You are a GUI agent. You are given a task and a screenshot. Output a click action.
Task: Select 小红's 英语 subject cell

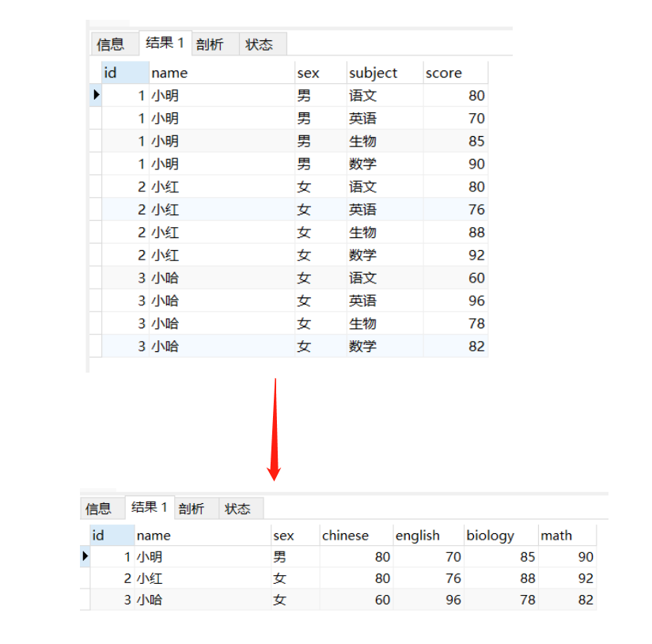pos(385,209)
